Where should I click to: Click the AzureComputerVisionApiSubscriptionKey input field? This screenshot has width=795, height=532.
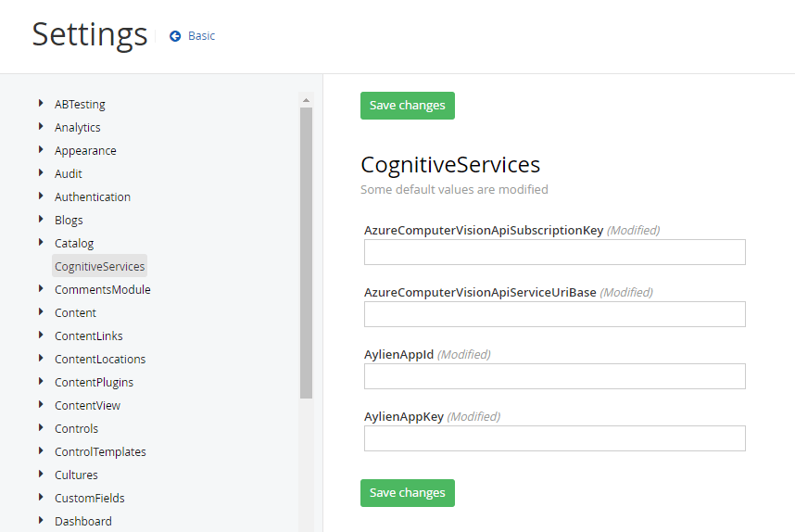[554, 252]
